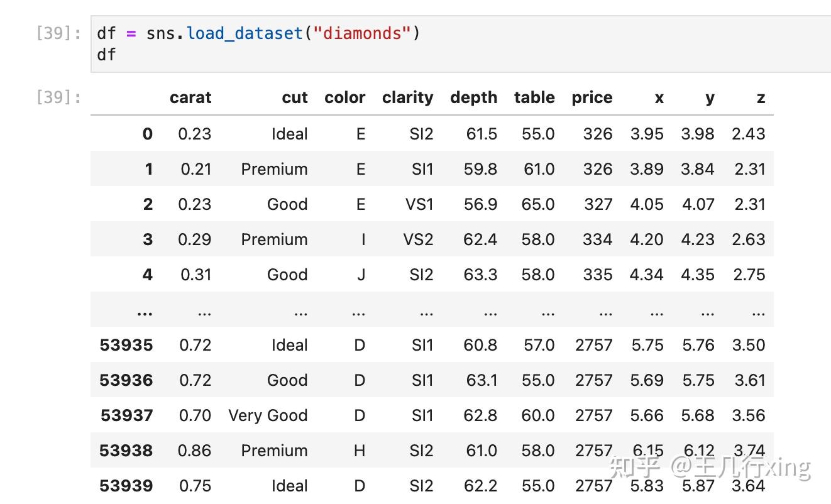Image resolution: width=831 pixels, height=504 pixels.
Task: Select row index 0 in the table
Action: tap(145, 133)
